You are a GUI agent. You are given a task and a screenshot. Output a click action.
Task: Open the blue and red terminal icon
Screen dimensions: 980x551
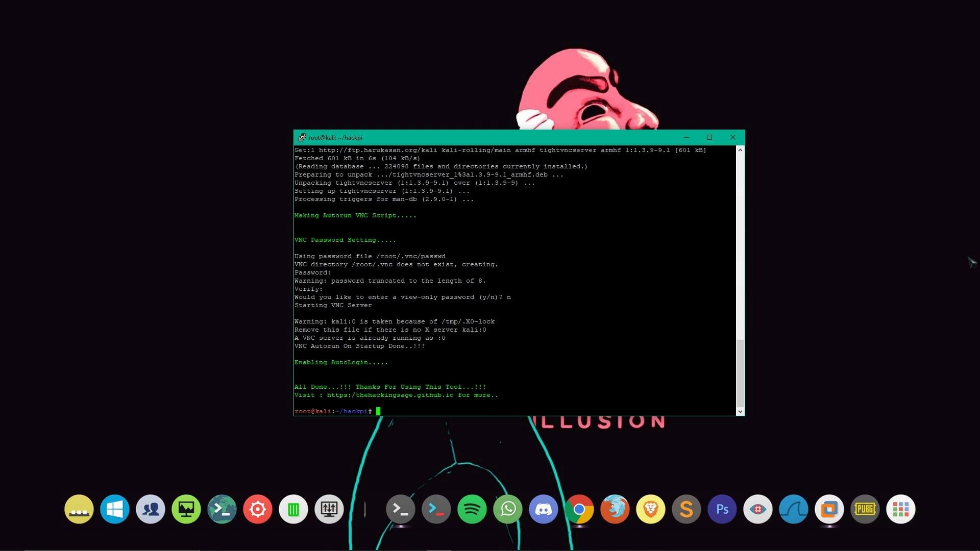pyautogui.click(x=436, y=509)
